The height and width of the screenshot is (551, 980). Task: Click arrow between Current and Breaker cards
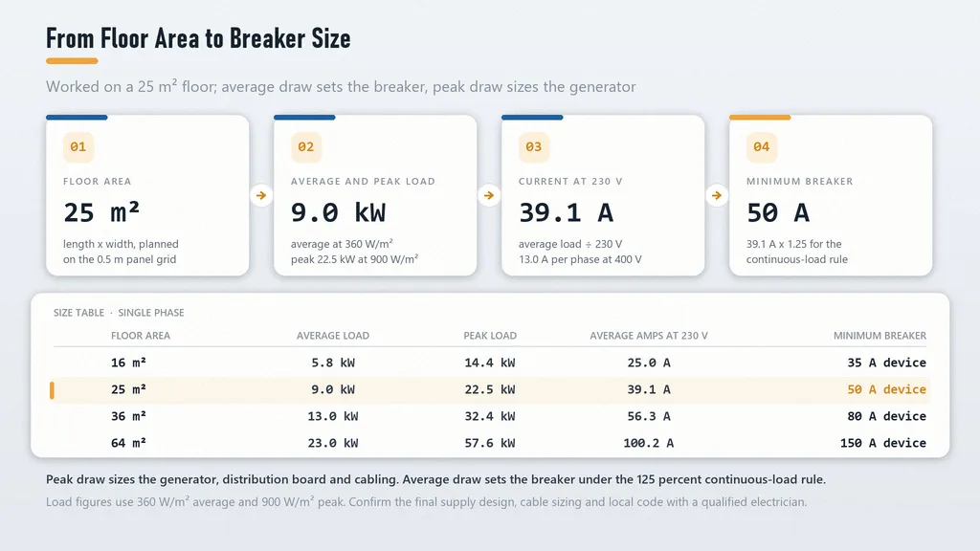point(717,195)
